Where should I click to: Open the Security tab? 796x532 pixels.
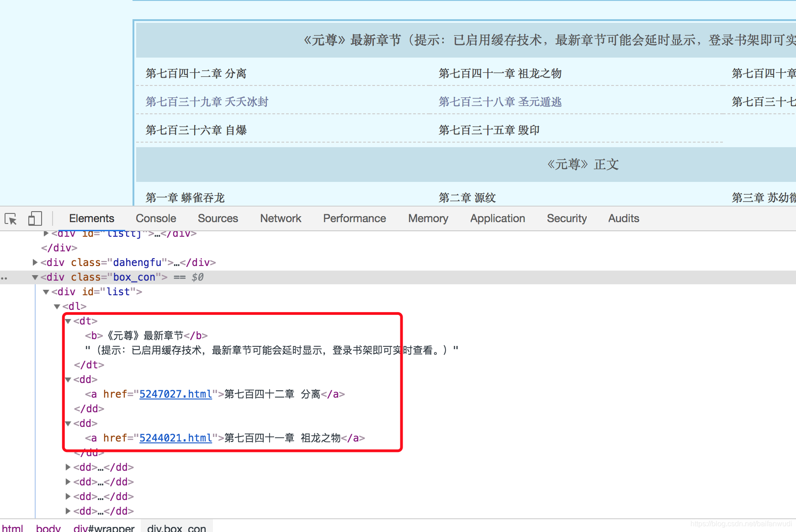coord(567,218)
